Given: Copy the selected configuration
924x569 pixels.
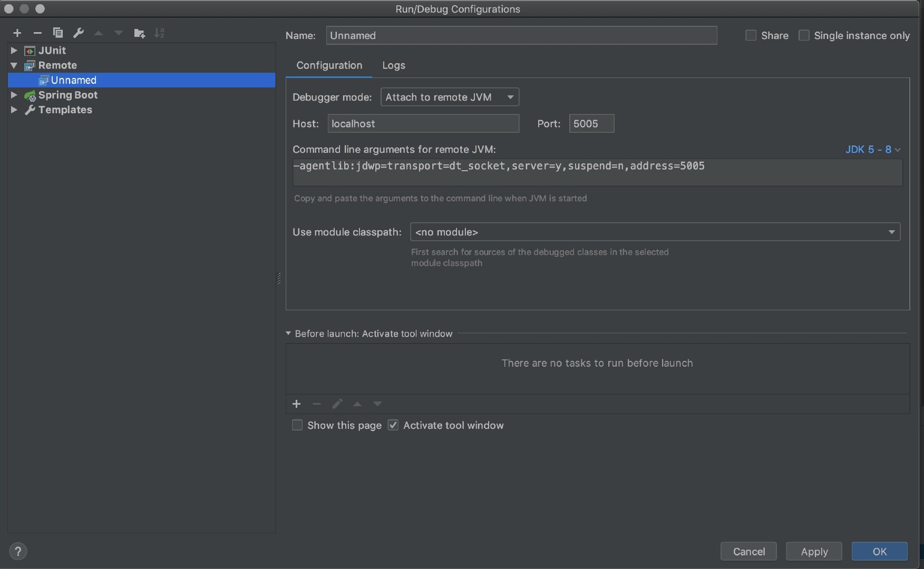Looking at the screenshot, I should [58, 33].
